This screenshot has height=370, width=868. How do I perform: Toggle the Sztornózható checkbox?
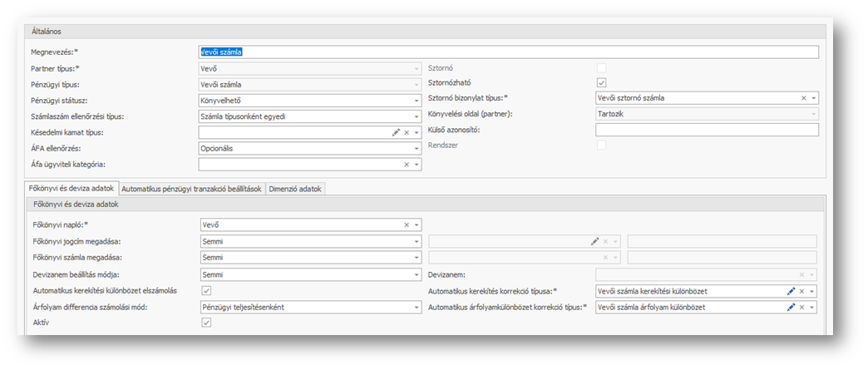(x=601, y=82)
